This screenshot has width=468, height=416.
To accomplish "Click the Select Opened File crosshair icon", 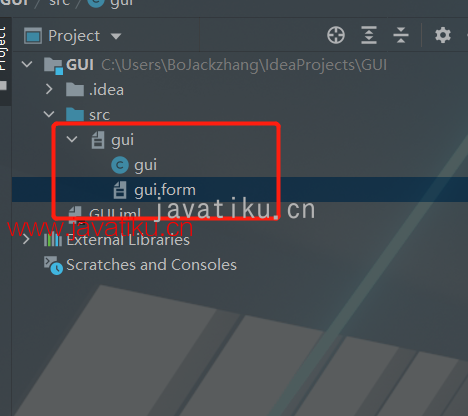I will (336, 35).
